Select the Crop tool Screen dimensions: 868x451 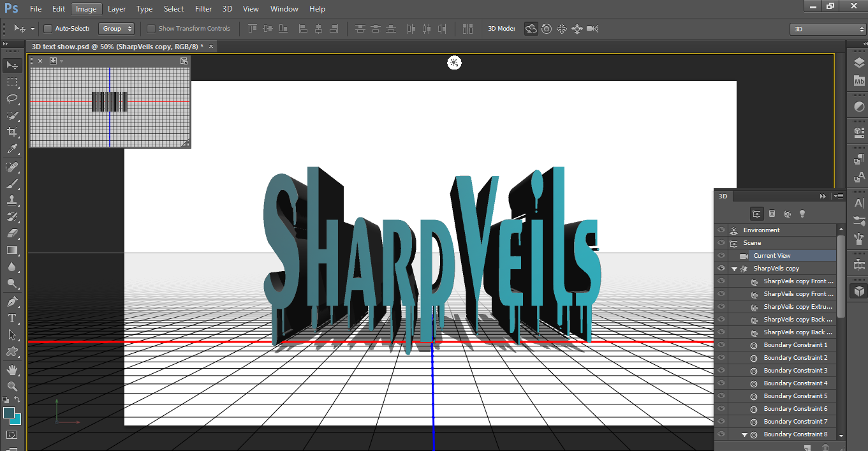pos(12,132)
